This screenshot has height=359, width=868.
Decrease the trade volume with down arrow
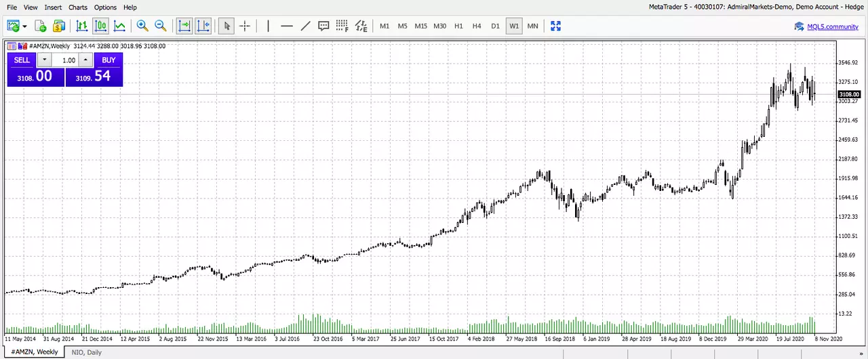(45, 60)
